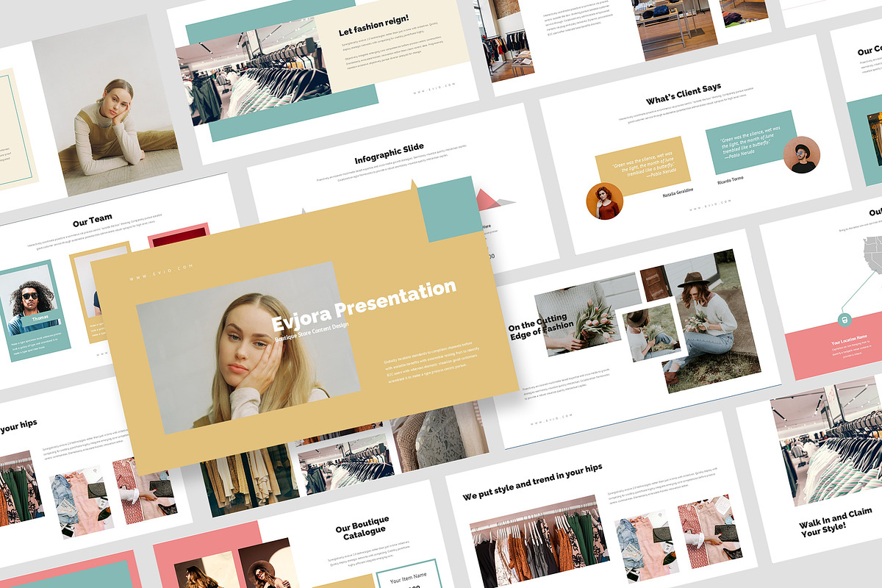Click Ricardo Tormo's round avatar photo
Image resolution: width=882 pixels, height=588 pixels.
pos(801,155)
